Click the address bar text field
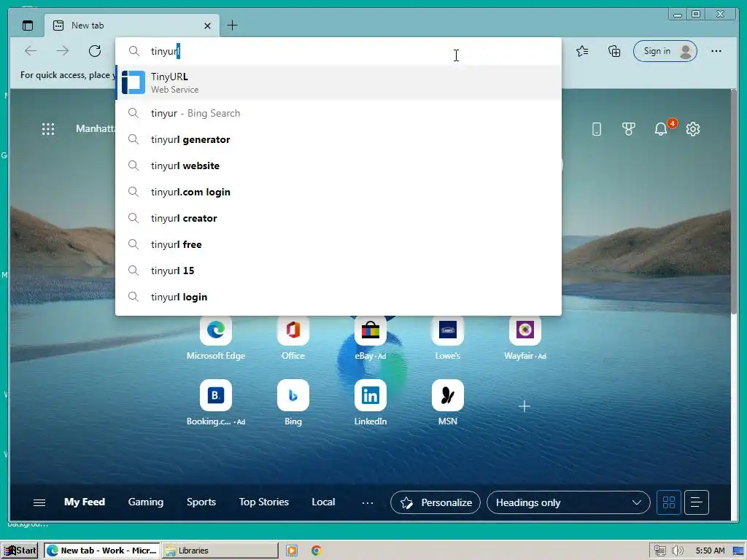Viewport: 747px width, 560px height. [x=338, y=51]
